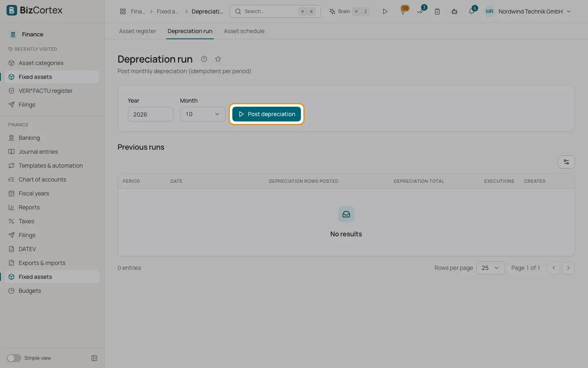Focus the Year input field
This screenshot has width=588, height=368.
(151, 114)
